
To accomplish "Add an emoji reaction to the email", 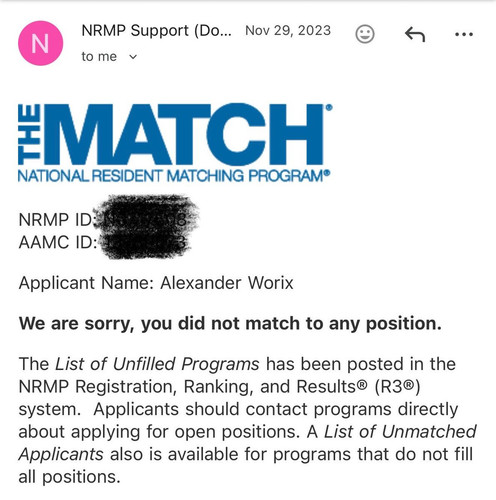I will click(365, 34).
